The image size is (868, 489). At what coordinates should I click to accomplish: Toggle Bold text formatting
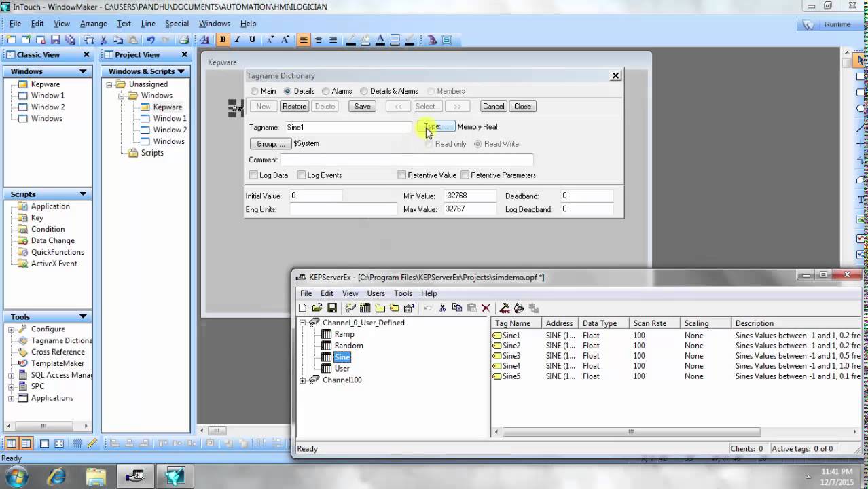223,40
